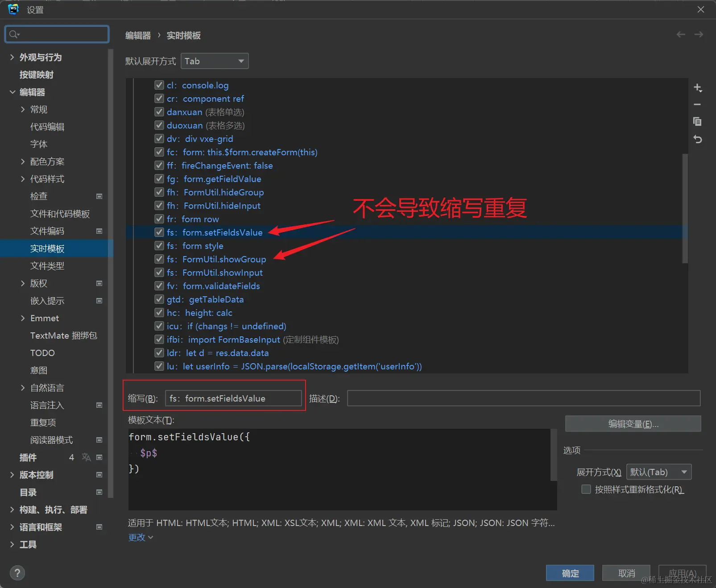The width and height of the screenshot is (716, 588).
Task: Click the 应用(A) button
Action: tap(683, 573)
